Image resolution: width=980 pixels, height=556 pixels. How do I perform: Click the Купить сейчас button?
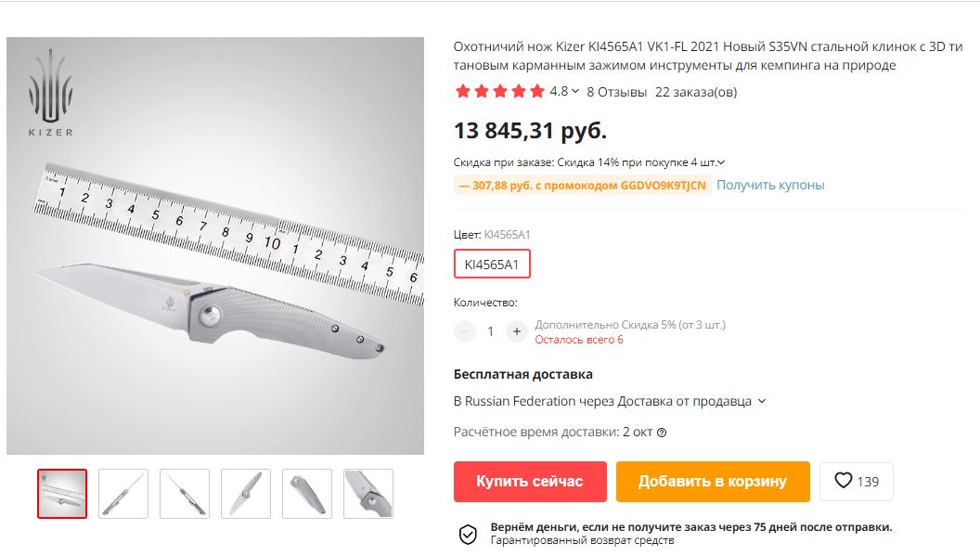tap(530, 481)
